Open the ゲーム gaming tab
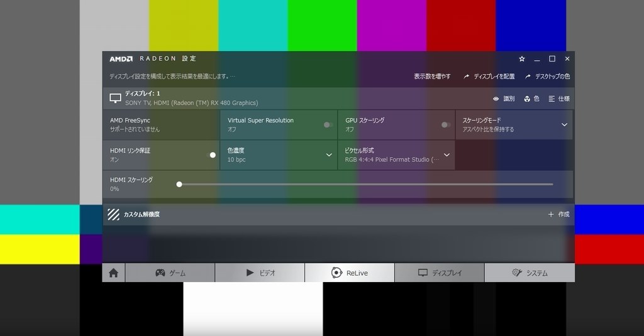Image resolution: width=644 pixels, height=336 pixels. point(170,273)
